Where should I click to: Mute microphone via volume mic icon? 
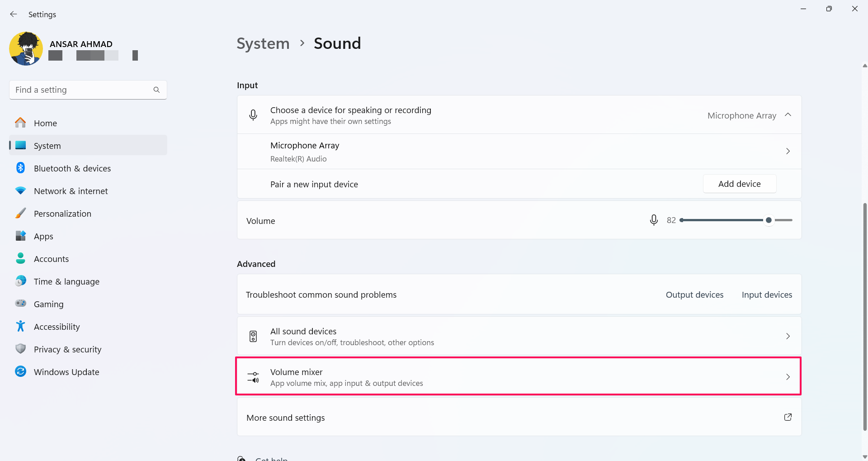(x=654, y=220)
